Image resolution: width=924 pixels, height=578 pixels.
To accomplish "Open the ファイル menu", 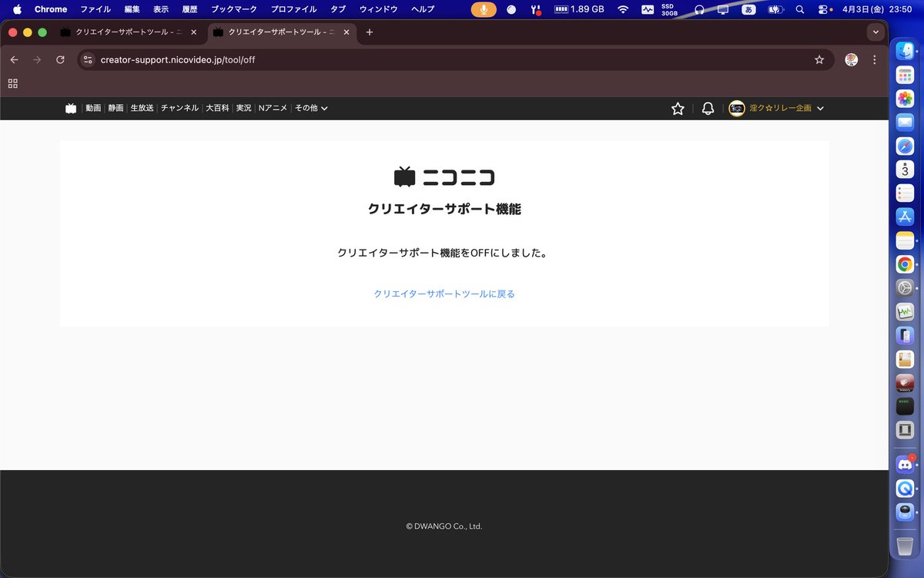I will point(95,9).
